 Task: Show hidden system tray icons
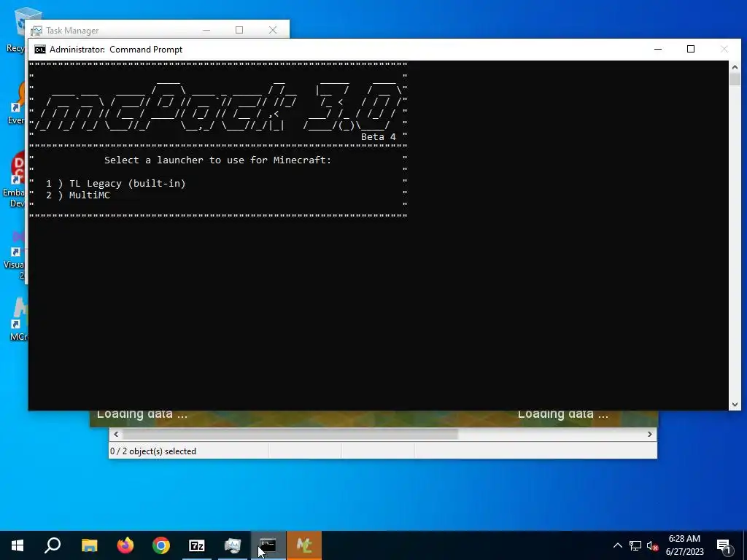[x=617, y=545]
